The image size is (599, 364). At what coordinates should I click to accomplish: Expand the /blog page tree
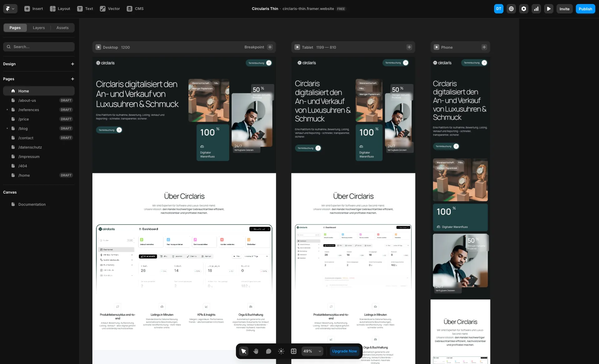point(7,128)
